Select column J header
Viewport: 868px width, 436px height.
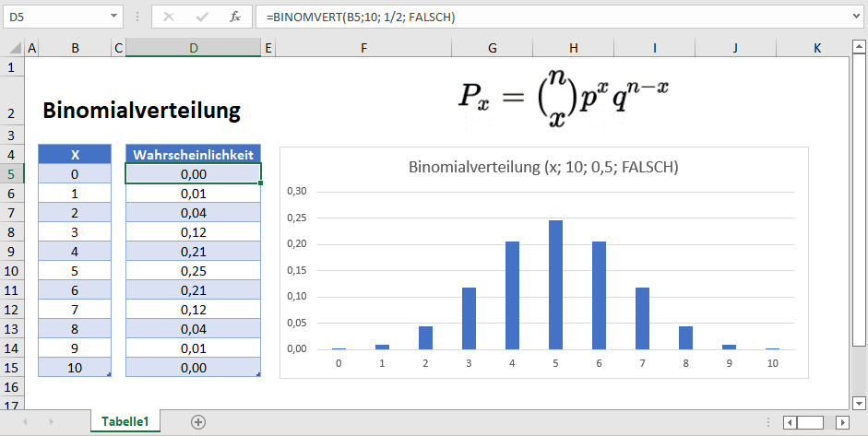click(736, 48)
